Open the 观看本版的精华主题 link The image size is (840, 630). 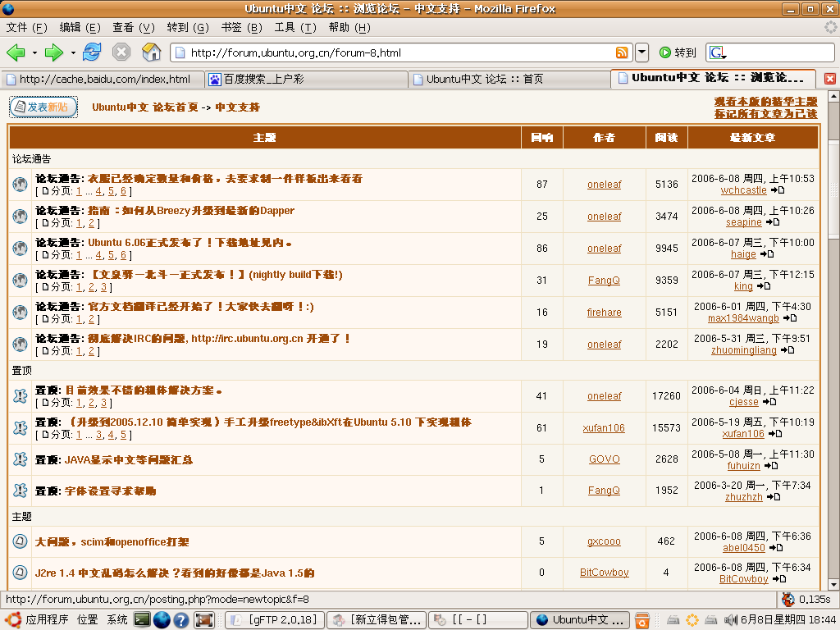coord(765,101)
